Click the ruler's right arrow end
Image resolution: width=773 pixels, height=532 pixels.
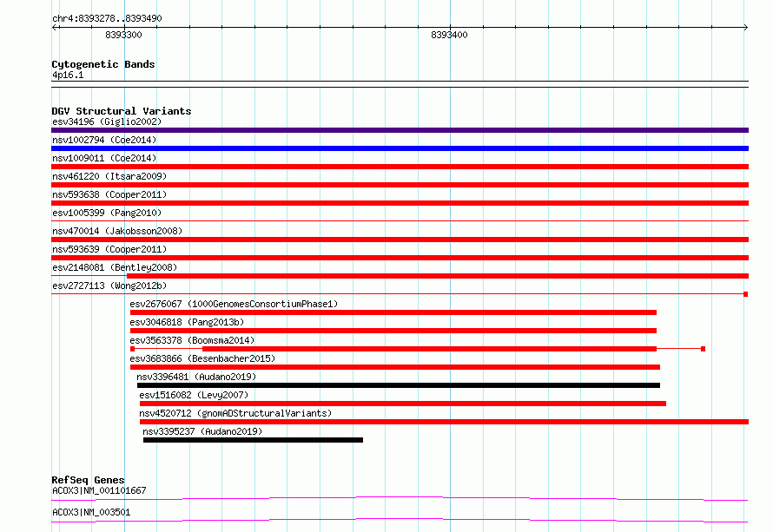[x=745, y=27]
